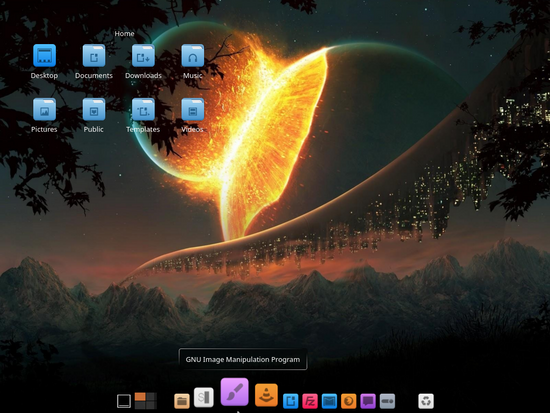550x413 pixels.
Task: Launch VLC media player from dock
Action: pos(266,395)
